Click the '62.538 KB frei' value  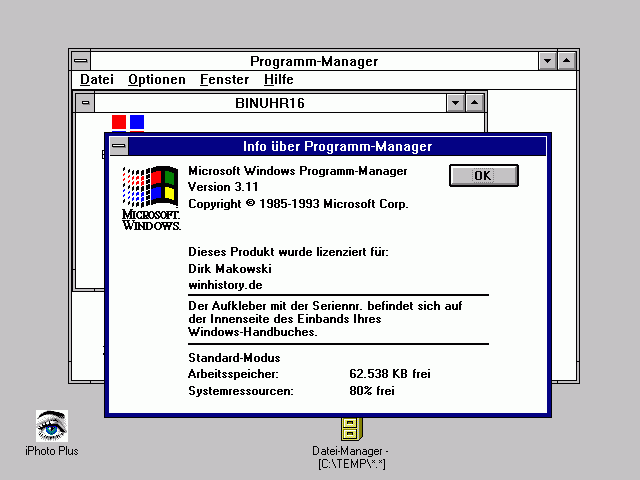pyautogui.click(x=390, y=374)
